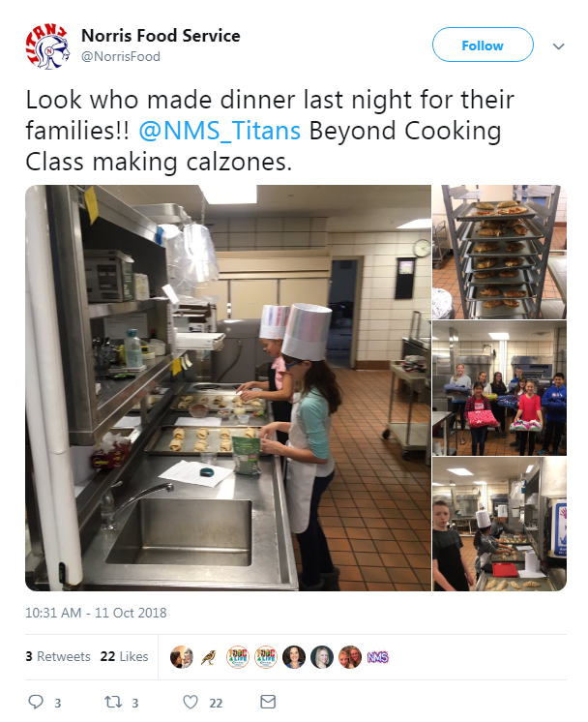View the 3 Retweets list
Image resolution: width=588 pixels, height=722 pixels.
[x=58, y=656]
